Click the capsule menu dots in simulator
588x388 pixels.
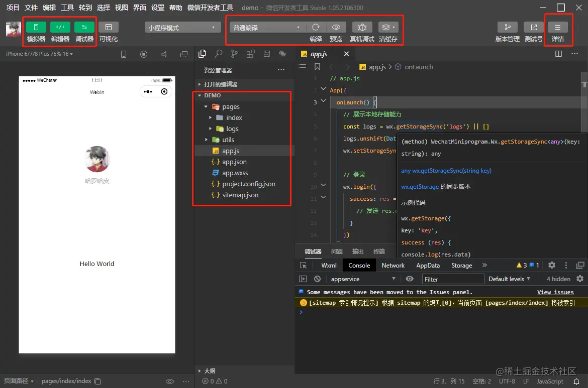[x=148, y=91]
